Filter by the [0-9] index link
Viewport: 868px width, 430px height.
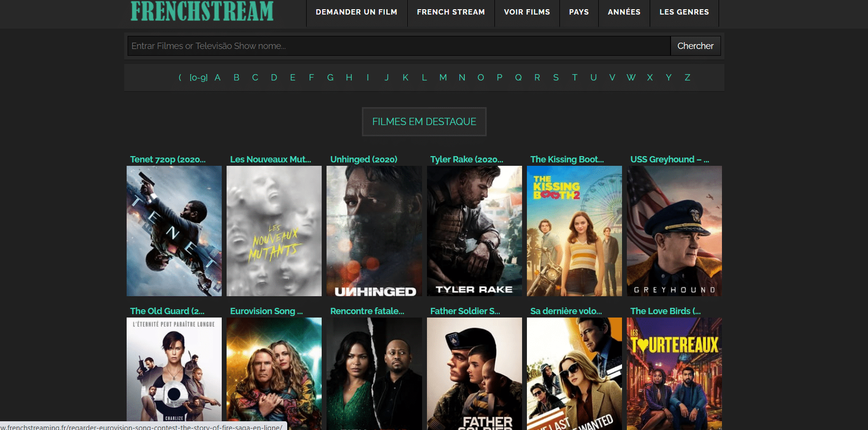(198, 78)
